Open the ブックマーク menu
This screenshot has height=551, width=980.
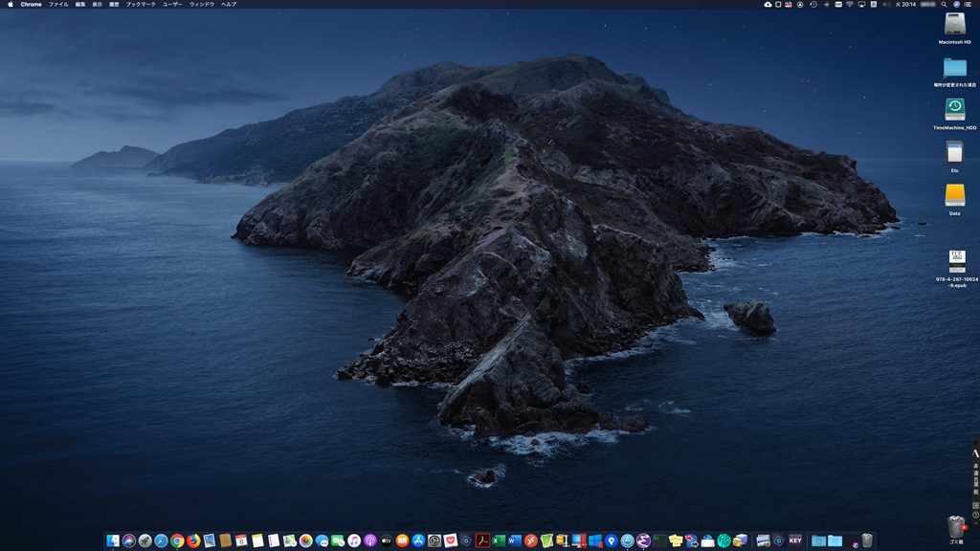click(x=141, y=5)
